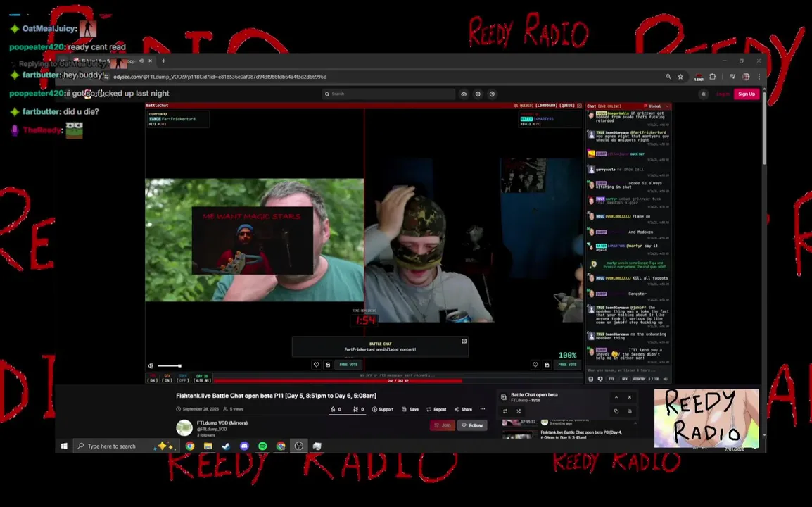
Task: Open Discord from the taskbar
Action: pyautogui.click(x=244, y=446)
